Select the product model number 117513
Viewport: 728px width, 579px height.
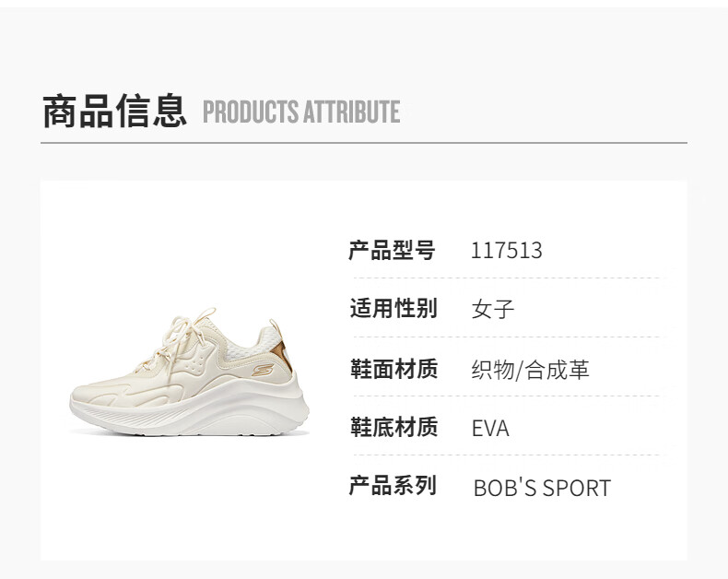coord(507,251)
